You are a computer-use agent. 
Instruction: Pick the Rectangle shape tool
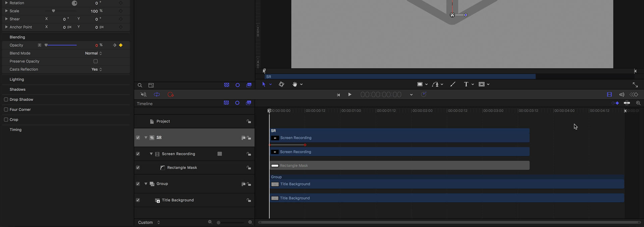click(420, 84)
